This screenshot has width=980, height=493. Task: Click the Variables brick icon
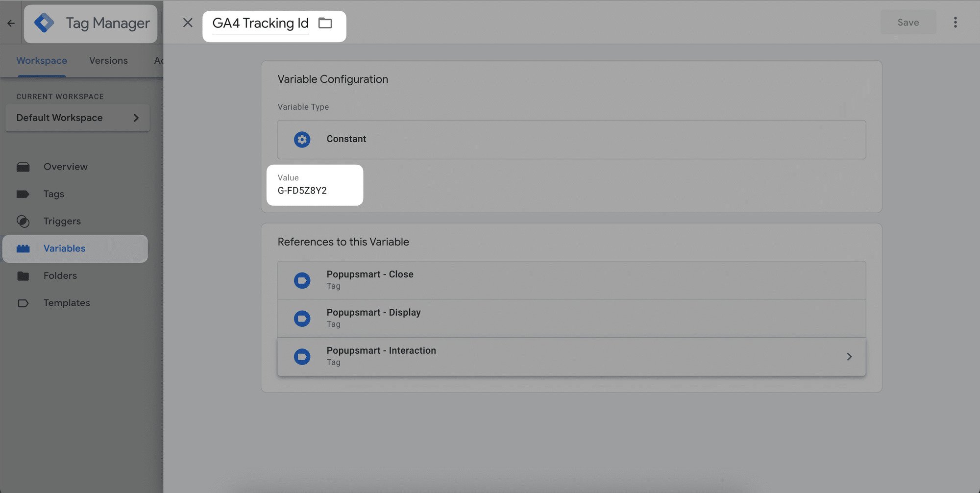coord(23,248)
